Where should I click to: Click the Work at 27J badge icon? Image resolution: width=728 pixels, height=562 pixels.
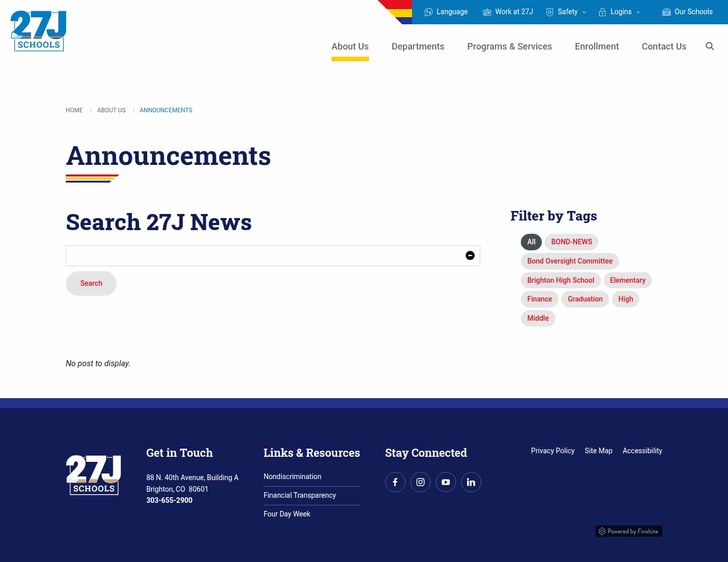coord(487,12)
